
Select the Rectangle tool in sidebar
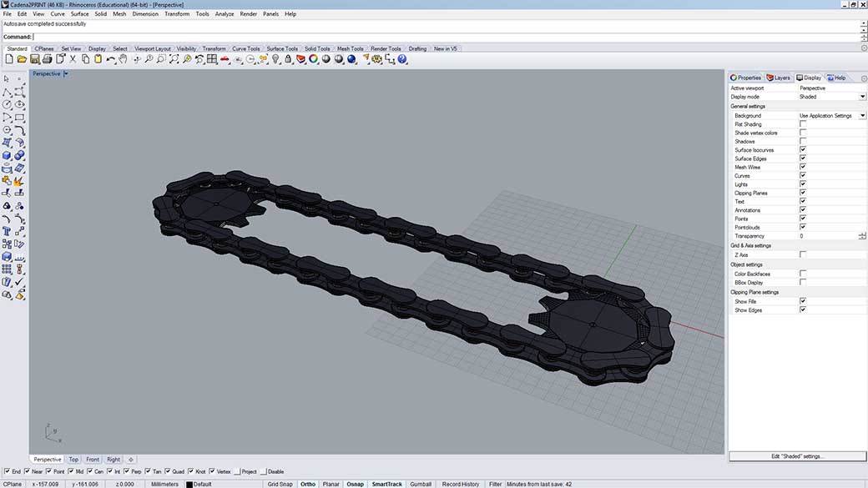[19, 118]
